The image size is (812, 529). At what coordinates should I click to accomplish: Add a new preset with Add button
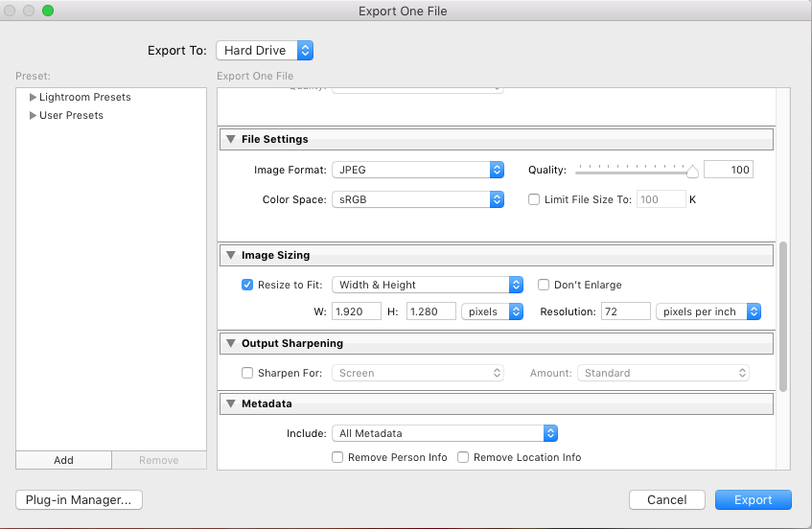click(63, 460)
